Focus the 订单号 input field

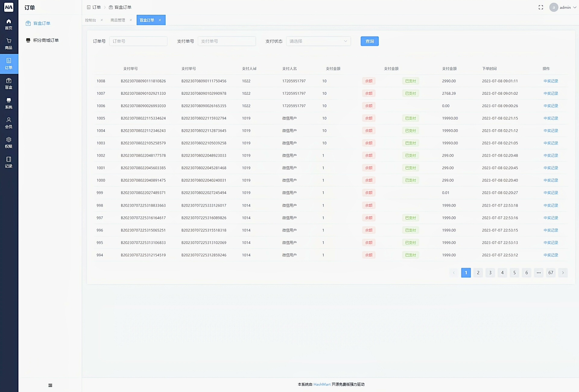[x=138, y=41]
